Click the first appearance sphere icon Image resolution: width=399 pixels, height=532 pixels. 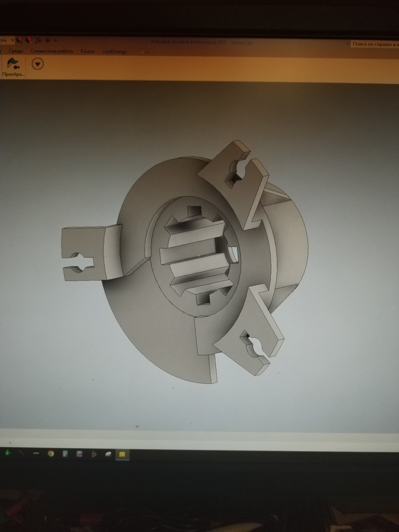[x=19, y=40]
